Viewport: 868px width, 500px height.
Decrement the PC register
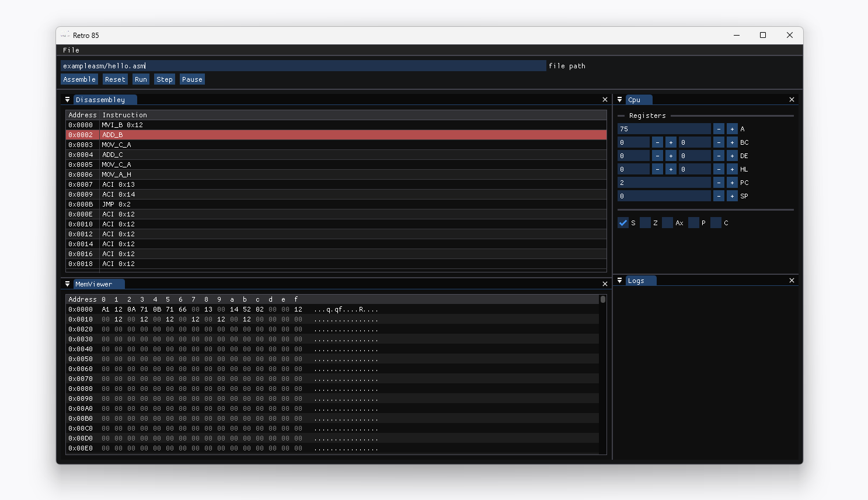tap(719, 183)
